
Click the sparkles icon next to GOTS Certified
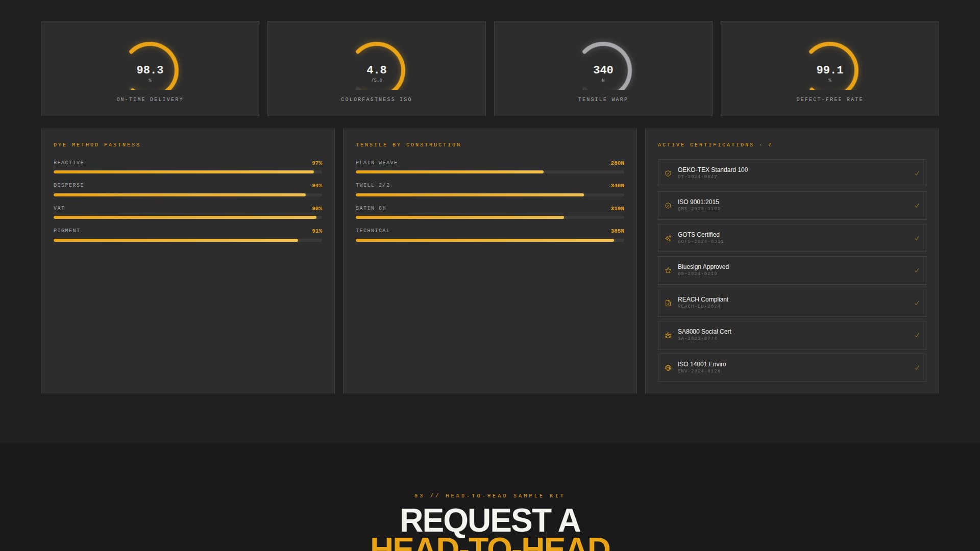click(668, 238)
